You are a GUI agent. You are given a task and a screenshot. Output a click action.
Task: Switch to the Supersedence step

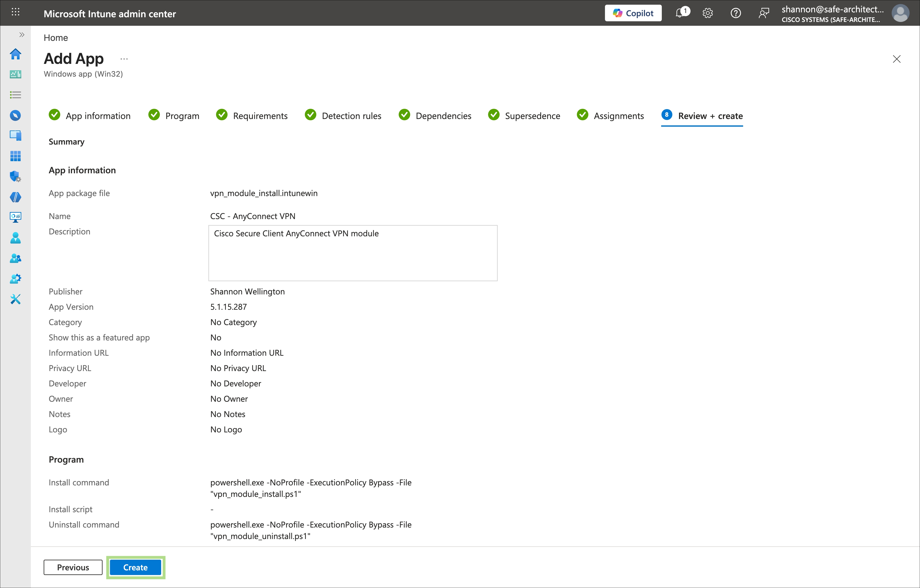(x=524, y=116)
